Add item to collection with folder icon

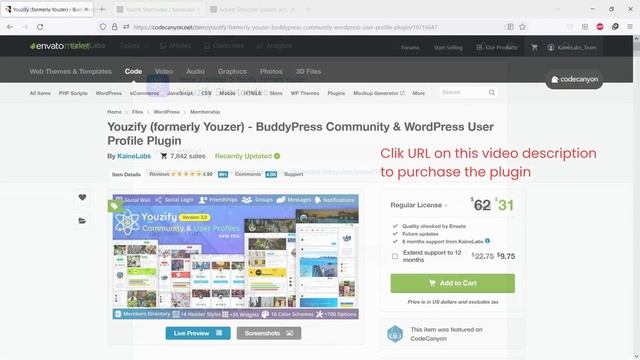[x=82, y=221]
